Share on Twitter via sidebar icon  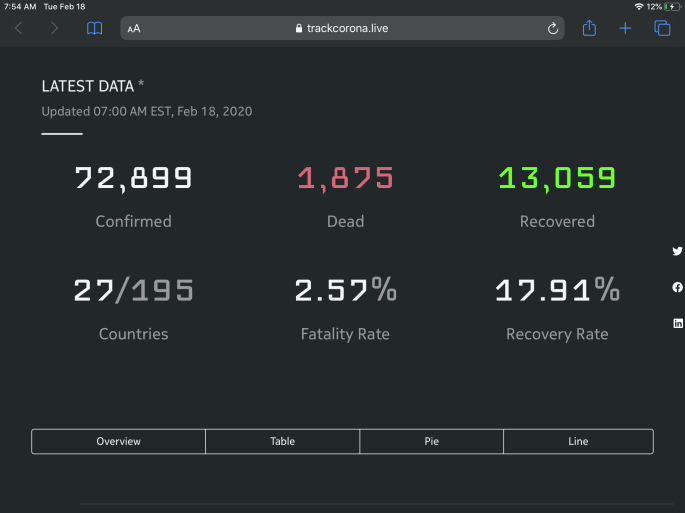678,252
